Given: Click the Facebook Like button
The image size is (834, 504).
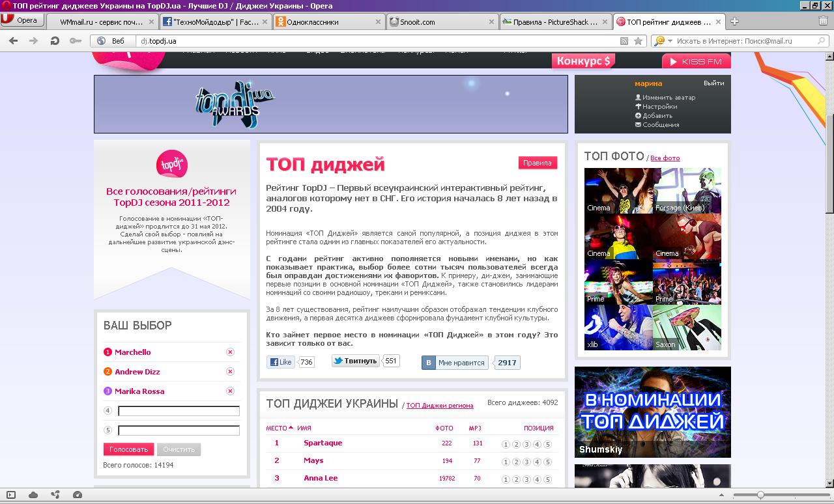Looking at the screenshot, I should 281,362.
